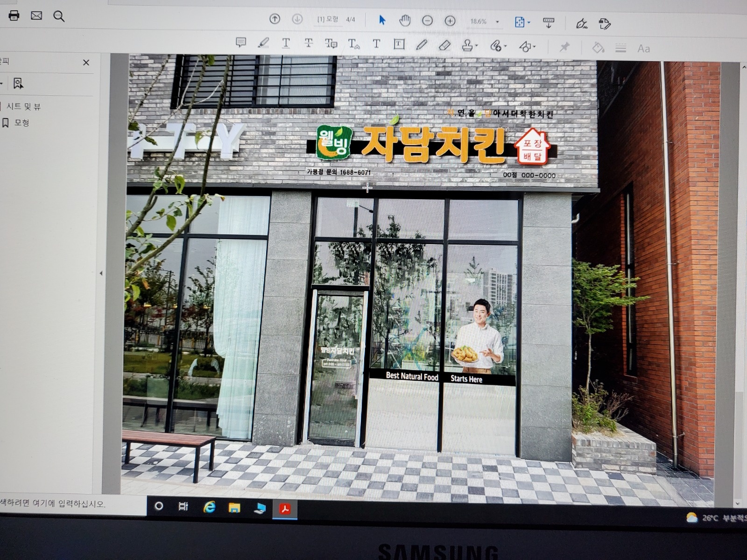
Task: Click the vertical scrollbar up arrow
Action: [x=743, y=68]
